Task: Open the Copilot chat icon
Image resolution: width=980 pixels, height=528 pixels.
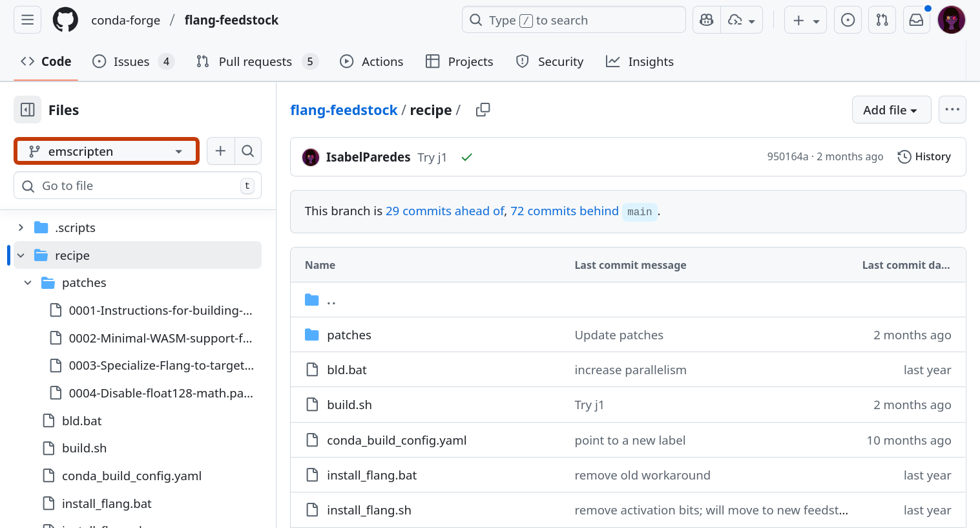Action: [x=707, y=20]
